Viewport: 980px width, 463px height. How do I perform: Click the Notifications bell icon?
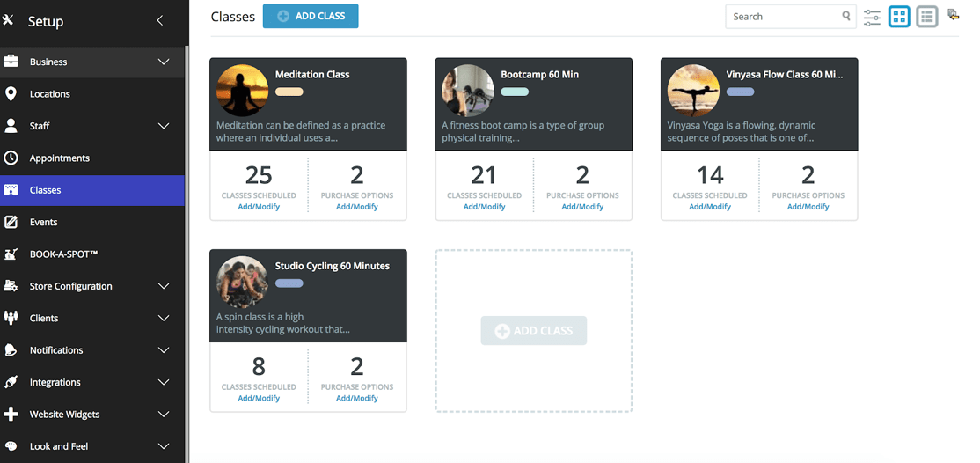(11, 349)
